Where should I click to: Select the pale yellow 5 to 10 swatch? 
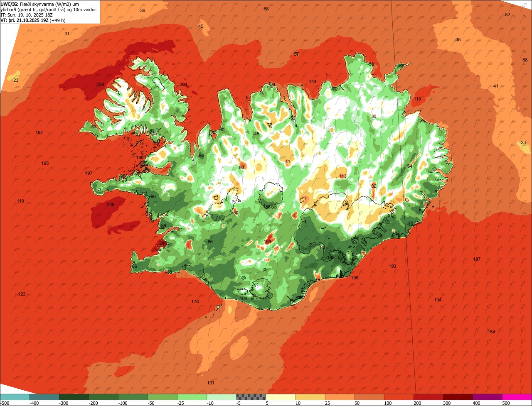pos(281,397)
